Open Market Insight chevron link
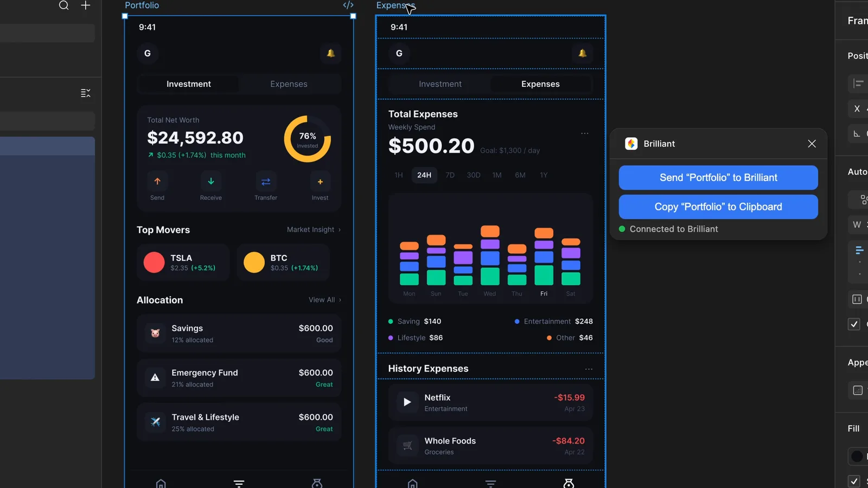The height and width of the screenshot is (488, 868). point(314,229)
